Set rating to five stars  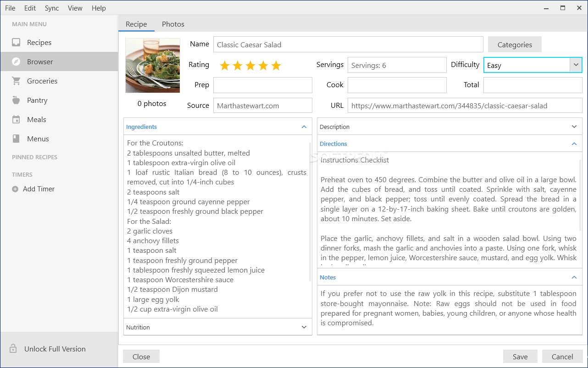276,66
